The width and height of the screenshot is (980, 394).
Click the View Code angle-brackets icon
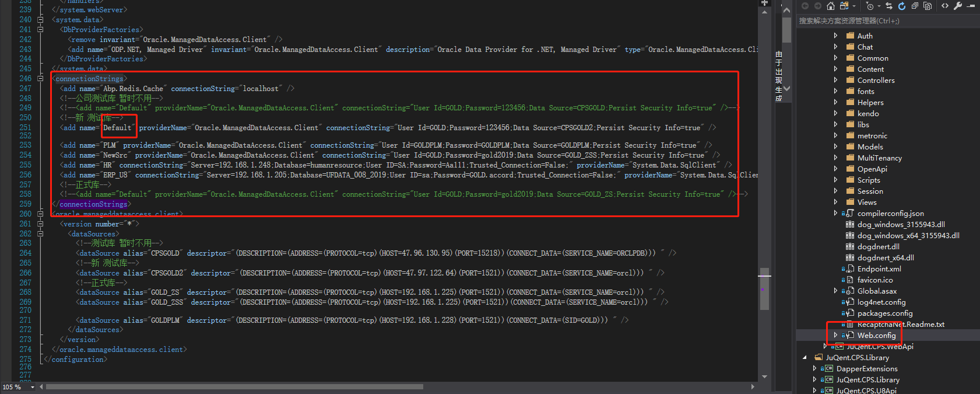[945, 6]
